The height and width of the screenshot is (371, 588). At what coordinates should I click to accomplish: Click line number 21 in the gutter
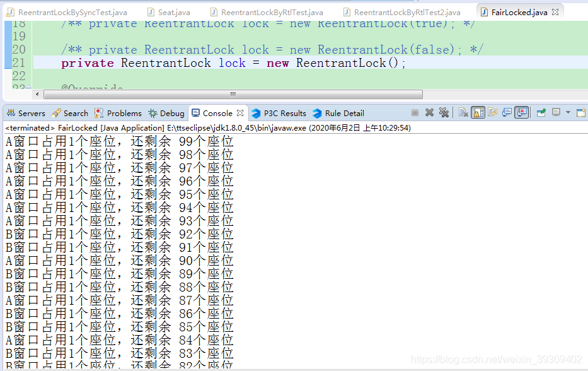[x=19, y=62]
